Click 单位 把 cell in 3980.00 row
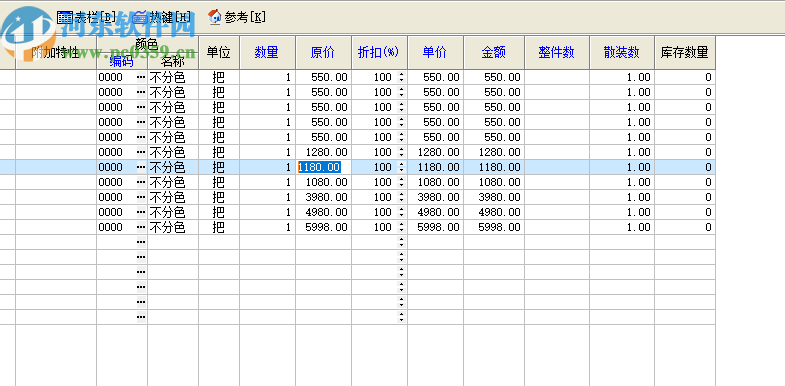 pos(219,197)
